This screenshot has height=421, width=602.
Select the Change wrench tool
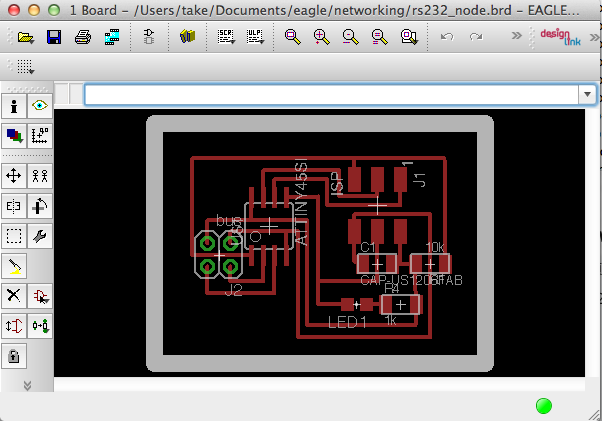40,236
